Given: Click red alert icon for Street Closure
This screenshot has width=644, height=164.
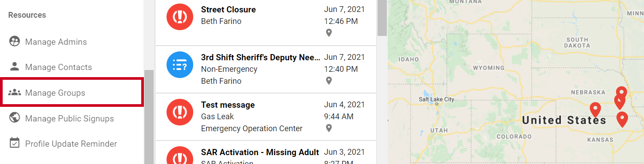Looking at the screenshot, I should point(180,17).
